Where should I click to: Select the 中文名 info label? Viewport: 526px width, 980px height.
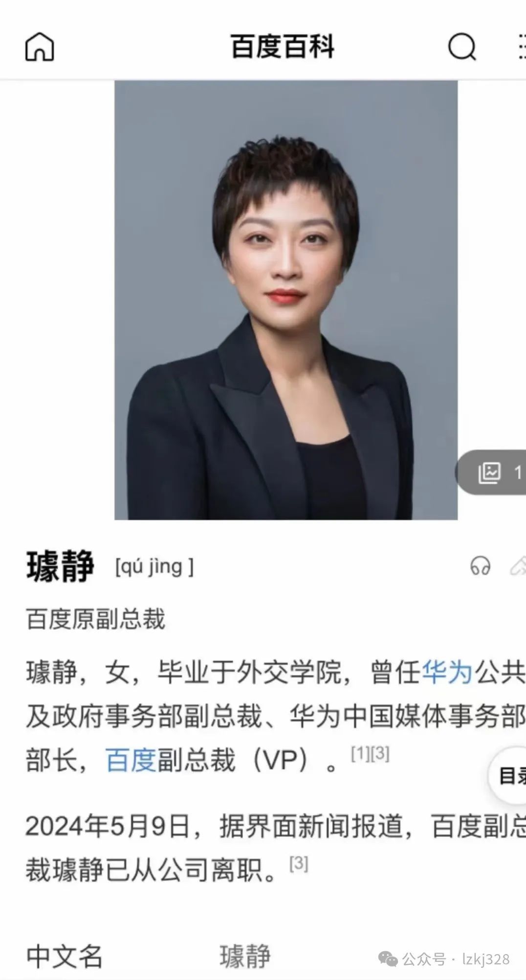coord(65,956)
